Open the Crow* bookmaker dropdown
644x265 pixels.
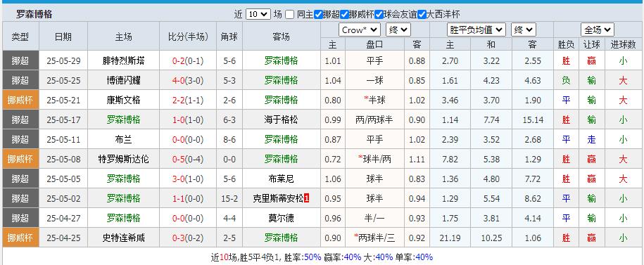pyautogui.click(x=360, y=30)
